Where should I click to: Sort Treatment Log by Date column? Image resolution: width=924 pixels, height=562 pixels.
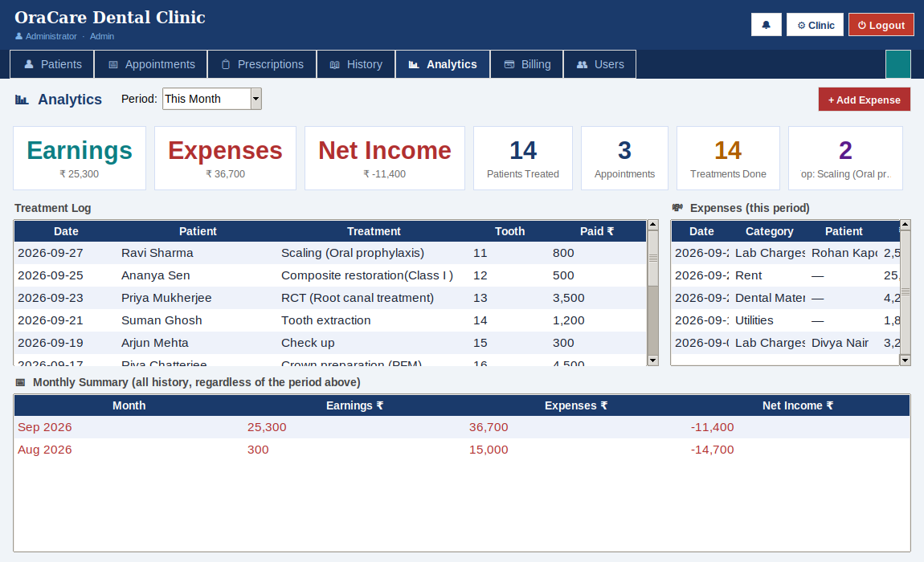pos(66,231)
